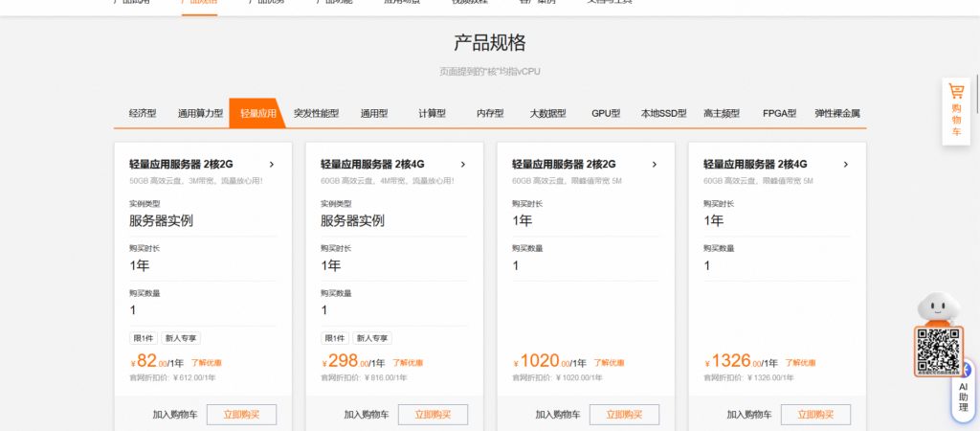
Task: Click 立即购买 on the ¥1326 card
Action: point(815,415)
